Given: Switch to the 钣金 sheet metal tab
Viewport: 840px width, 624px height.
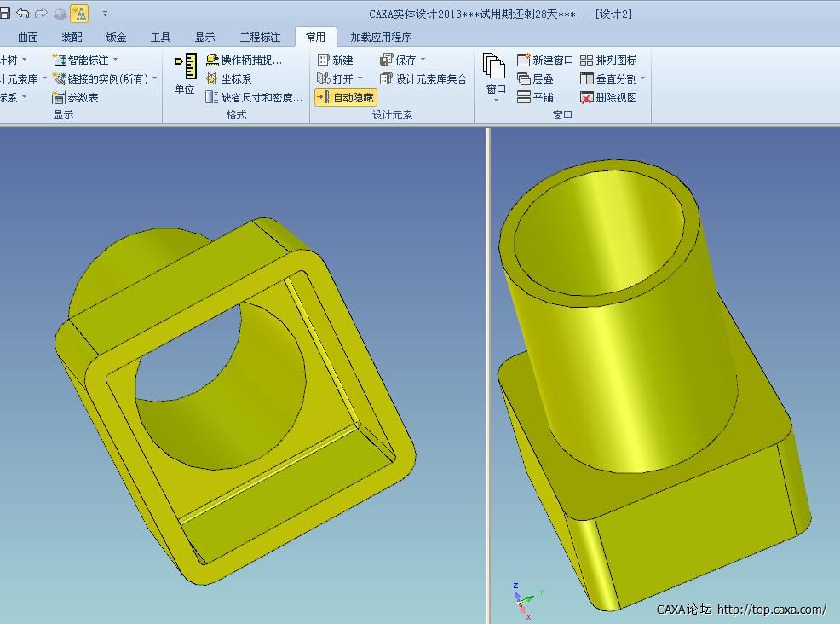Looking at the screenshot, I should click(x=116, y=38).
